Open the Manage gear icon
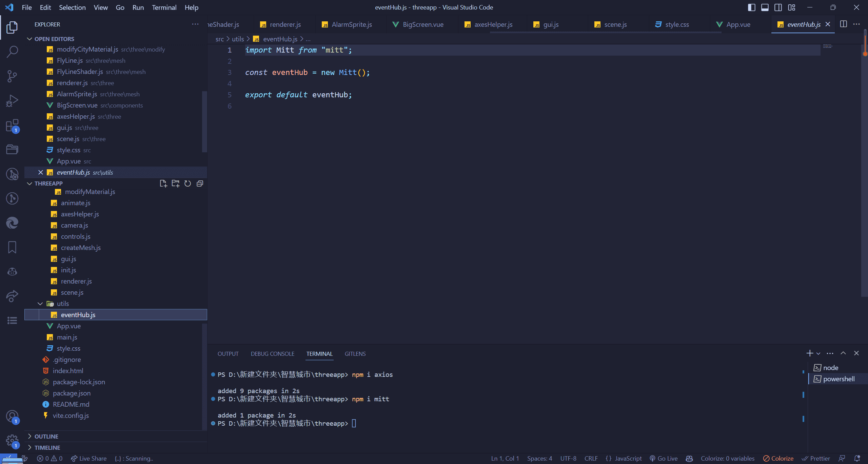Viewport: 868px width, 464px height. coord(12,441)
